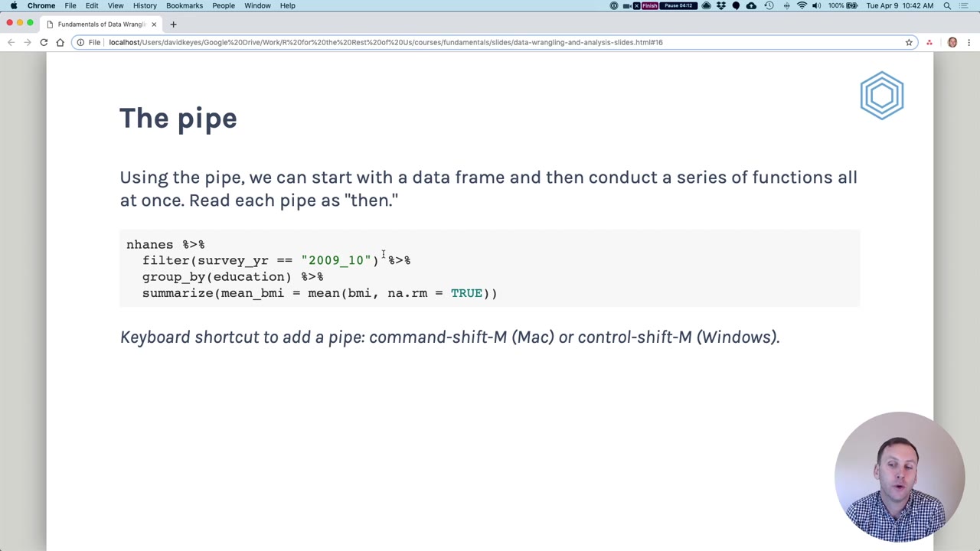Image resolution: width=980 pixels, height=551 pixels.
Task: Open the Chrome profile avatar
Action: click(952, 42)
